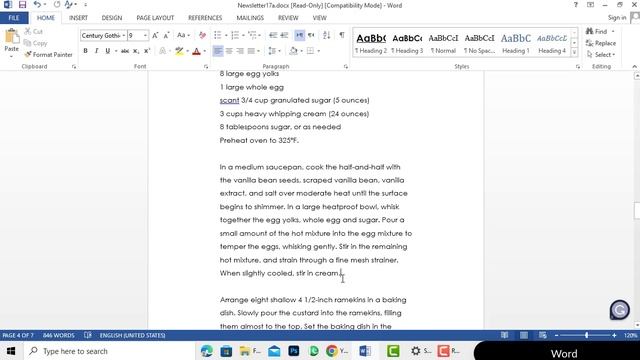Screen dimensions: 640x360
Task: Apply the No Spacing style
Action: pos(479,42)
